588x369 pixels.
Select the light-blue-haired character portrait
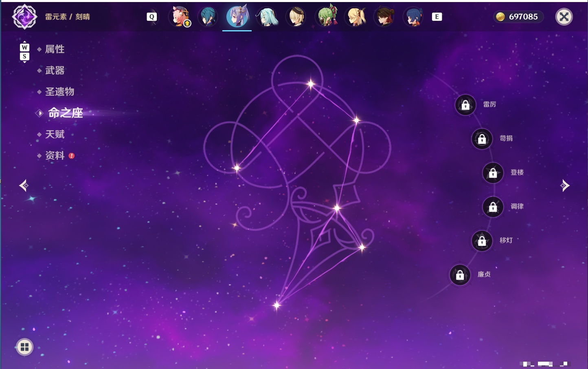267,17
